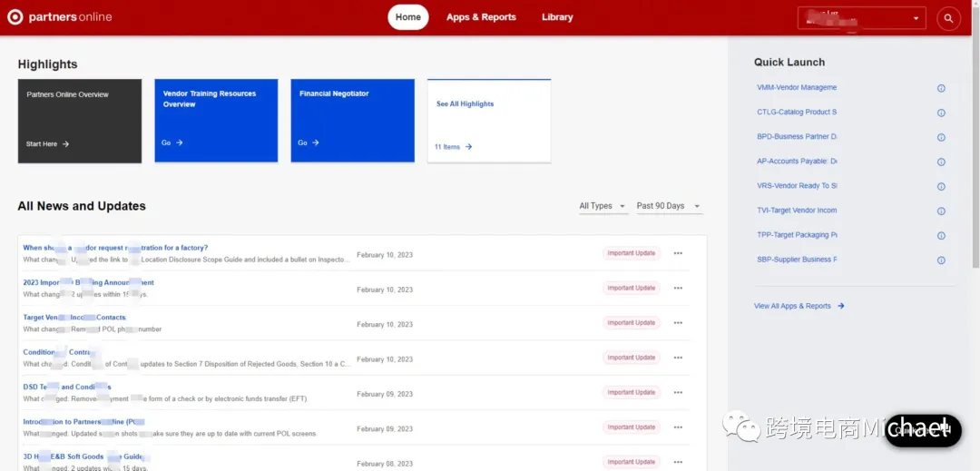Click View All Apps & Reports link
980x471 pixels.
[x=792, y=306]
